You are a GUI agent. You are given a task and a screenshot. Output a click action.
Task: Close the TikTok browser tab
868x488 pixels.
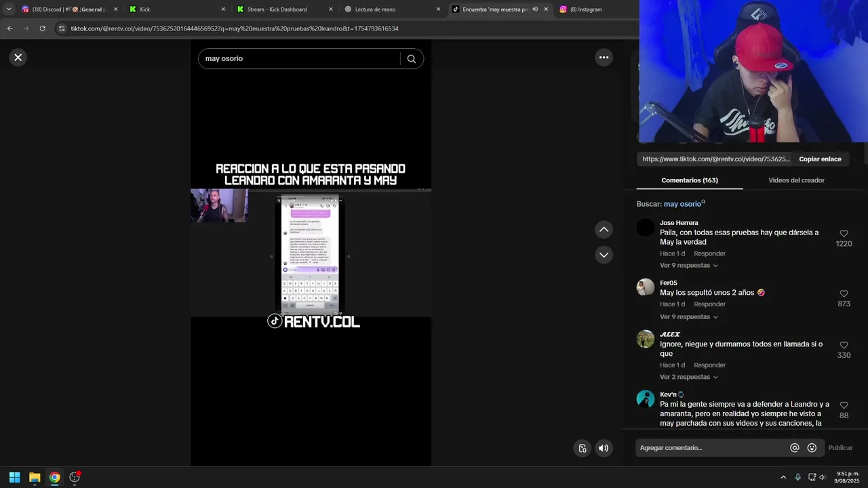click(x=546, y=9)
